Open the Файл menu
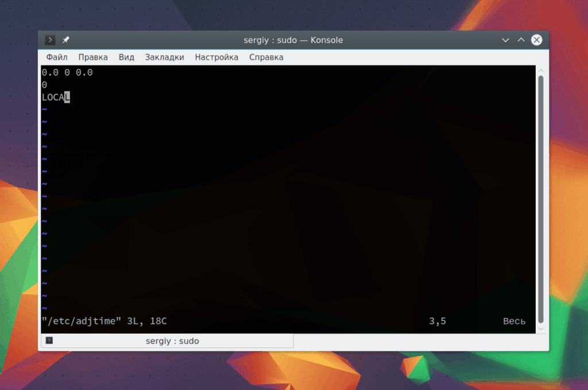Image resolution: width=588 pixels, height=390 pixels. (57, 57)
